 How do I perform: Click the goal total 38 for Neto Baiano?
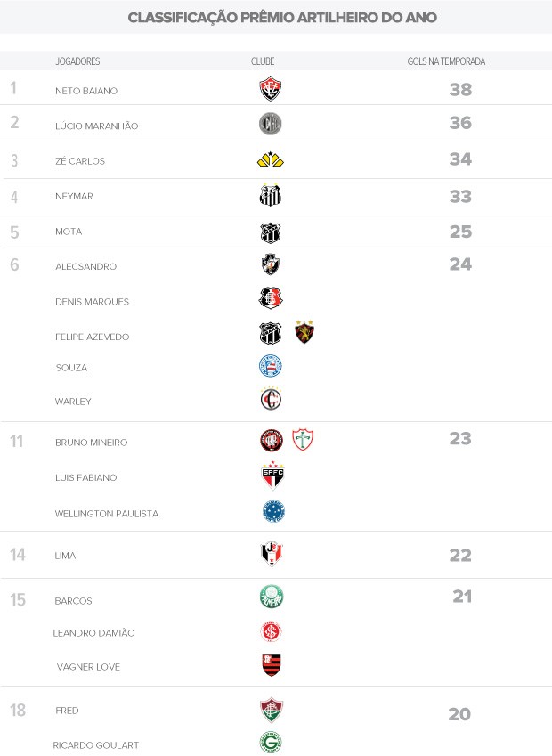[460, 89]
